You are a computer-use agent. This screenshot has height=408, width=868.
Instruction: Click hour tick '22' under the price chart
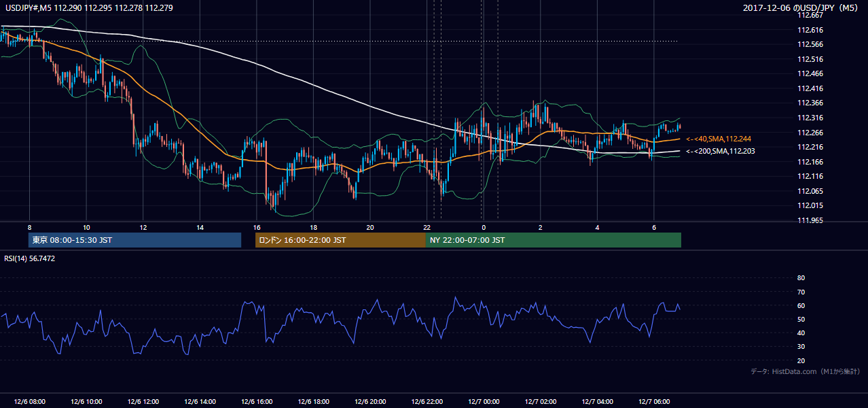pyautogui.click(x=427, y=227)
